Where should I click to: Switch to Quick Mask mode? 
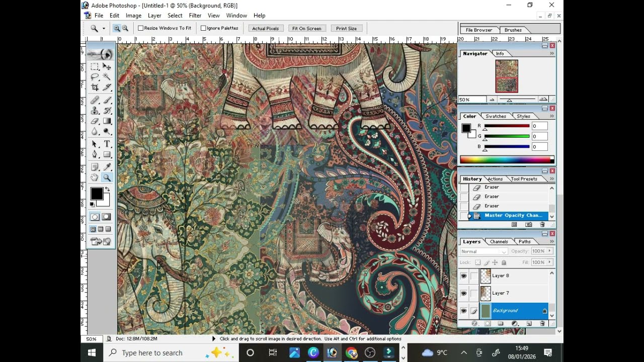(106, 217)
